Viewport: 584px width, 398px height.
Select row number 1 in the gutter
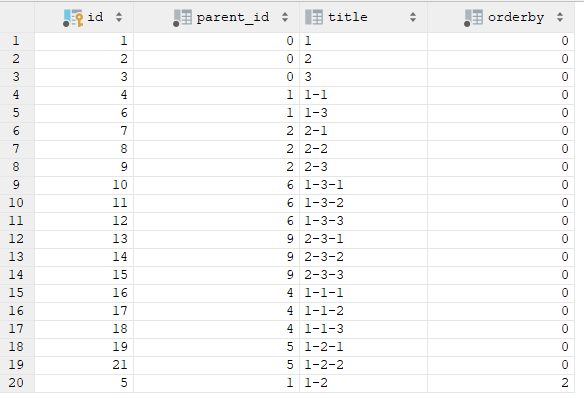[x=16, y=41]
